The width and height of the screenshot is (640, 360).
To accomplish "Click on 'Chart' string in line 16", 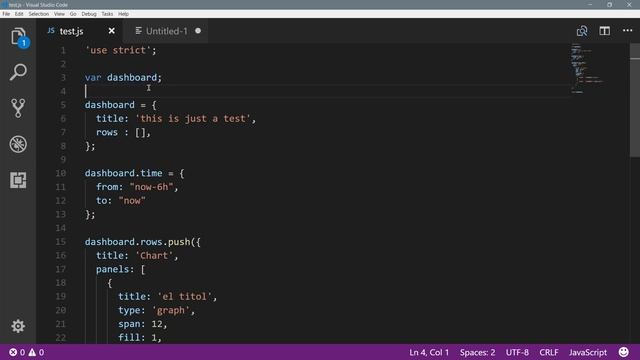I will (x=154, y=256).
